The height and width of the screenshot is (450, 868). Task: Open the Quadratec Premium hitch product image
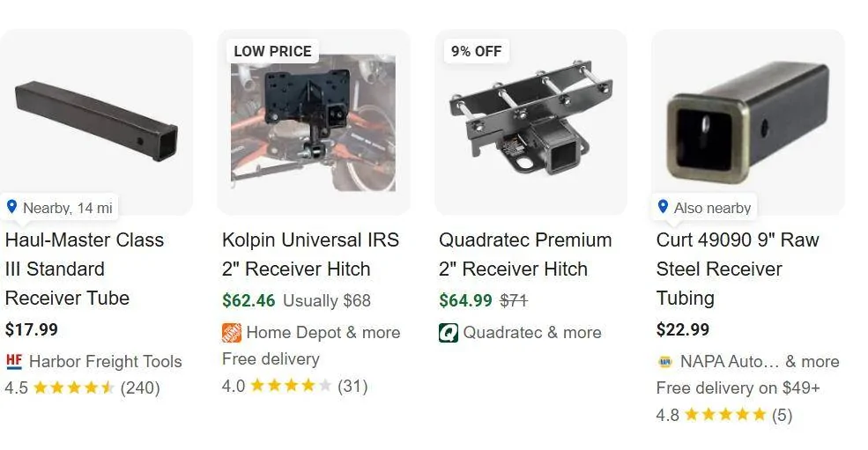point(530,123)
